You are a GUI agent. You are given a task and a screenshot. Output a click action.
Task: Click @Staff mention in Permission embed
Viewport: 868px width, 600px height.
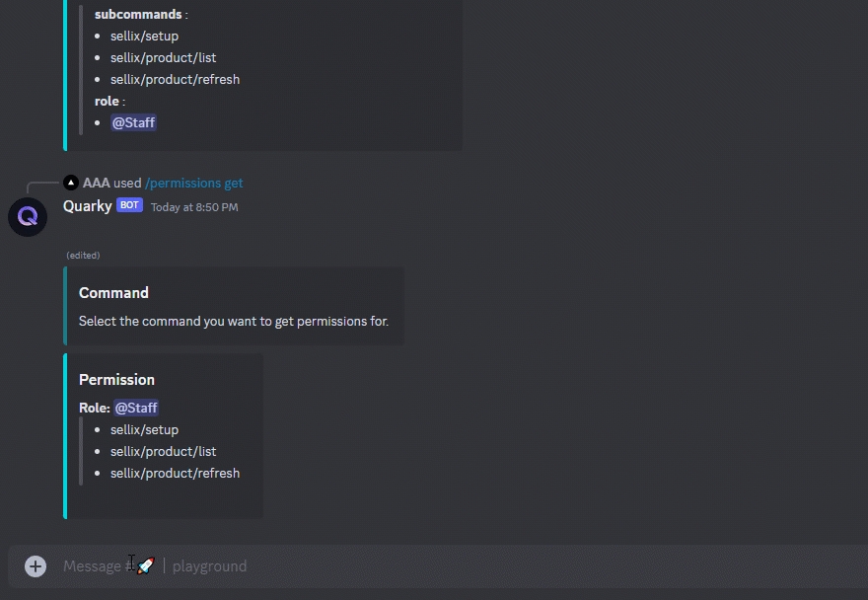coord(136,408)
